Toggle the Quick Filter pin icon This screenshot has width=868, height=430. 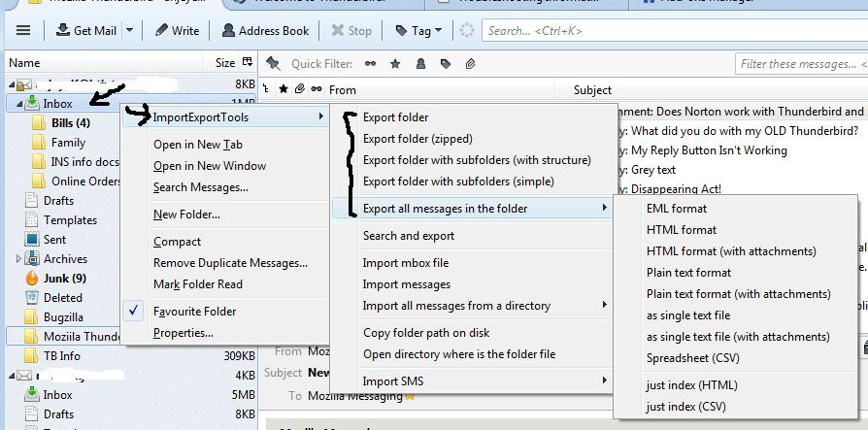coord(273,64)
